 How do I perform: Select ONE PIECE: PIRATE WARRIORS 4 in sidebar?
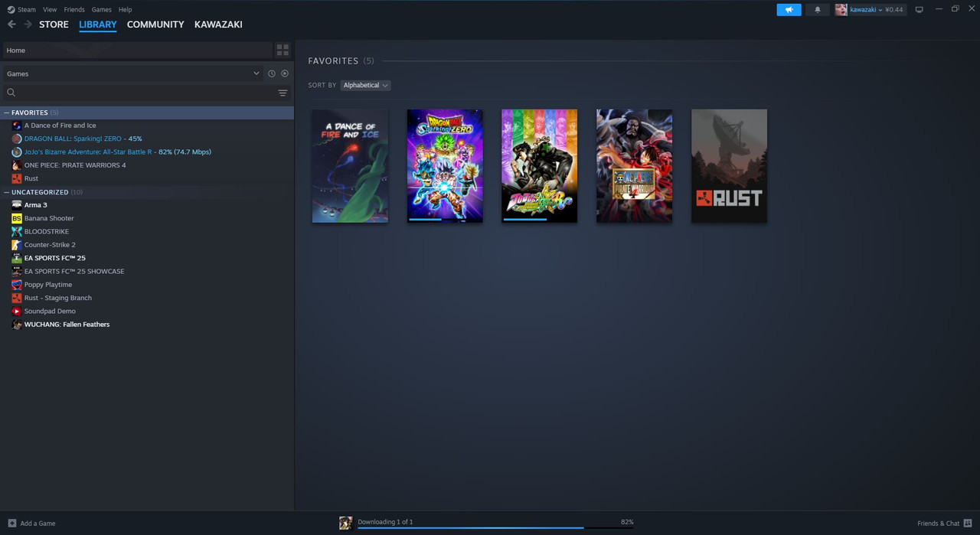click(75, 165)
